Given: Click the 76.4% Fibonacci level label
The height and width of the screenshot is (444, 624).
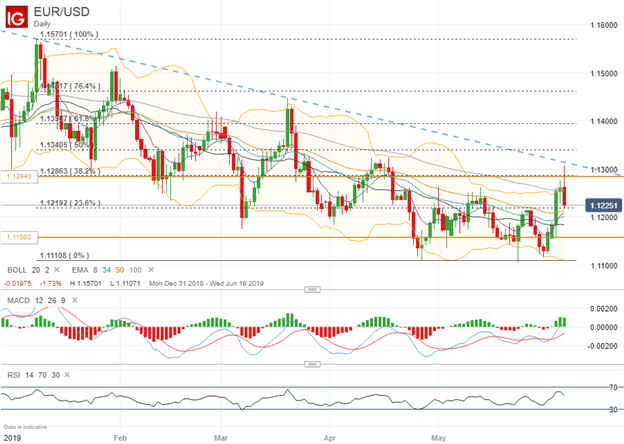Looking at the screenshot, I should [x=70, y=86].
